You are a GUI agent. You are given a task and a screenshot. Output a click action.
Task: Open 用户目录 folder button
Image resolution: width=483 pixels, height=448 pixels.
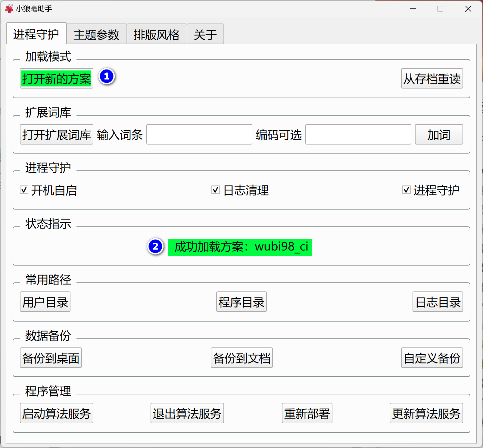tap(45, 302)
